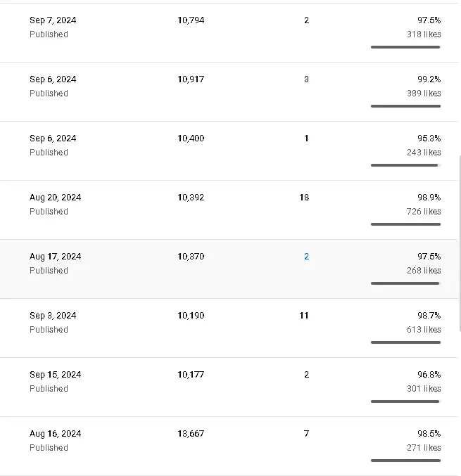Click the Aug 20, 2024 publish date
461x476 pixels.
click(x=56, y=198)
